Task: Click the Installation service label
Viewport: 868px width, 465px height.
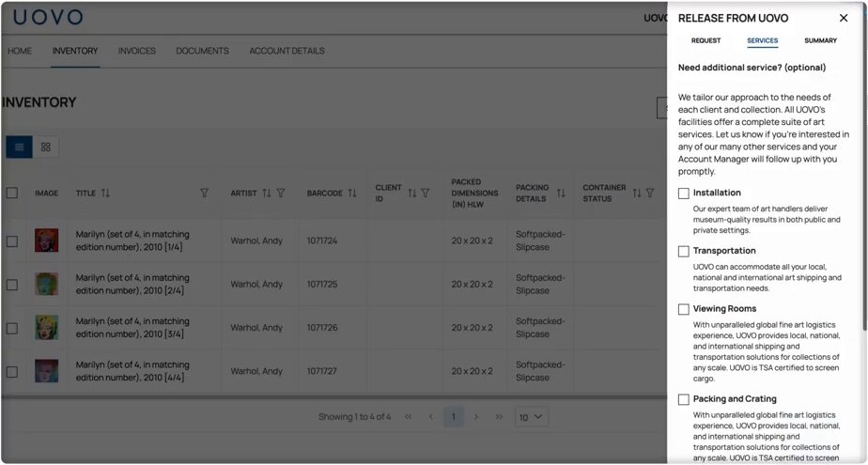Action: tap(717, 193)
